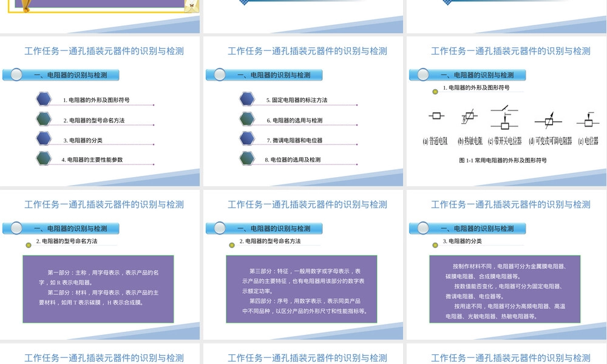This screenshot has width=607, height=364.
Task: Click list item text 8. 电位器的选用及检测
Action: click(293, 160)
